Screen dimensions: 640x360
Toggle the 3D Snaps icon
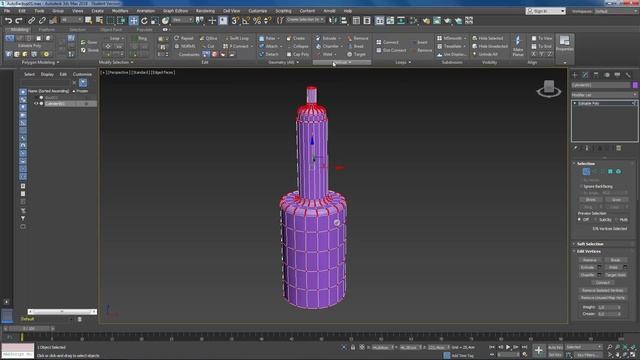tap(235, 20)
